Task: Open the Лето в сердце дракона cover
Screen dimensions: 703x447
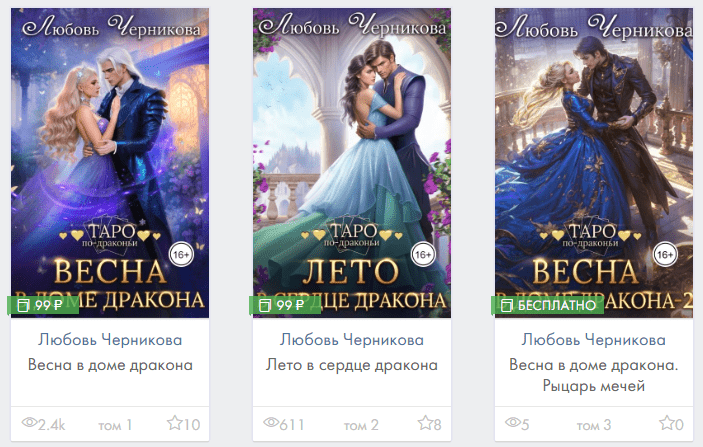Action: [x=352, y=163]
